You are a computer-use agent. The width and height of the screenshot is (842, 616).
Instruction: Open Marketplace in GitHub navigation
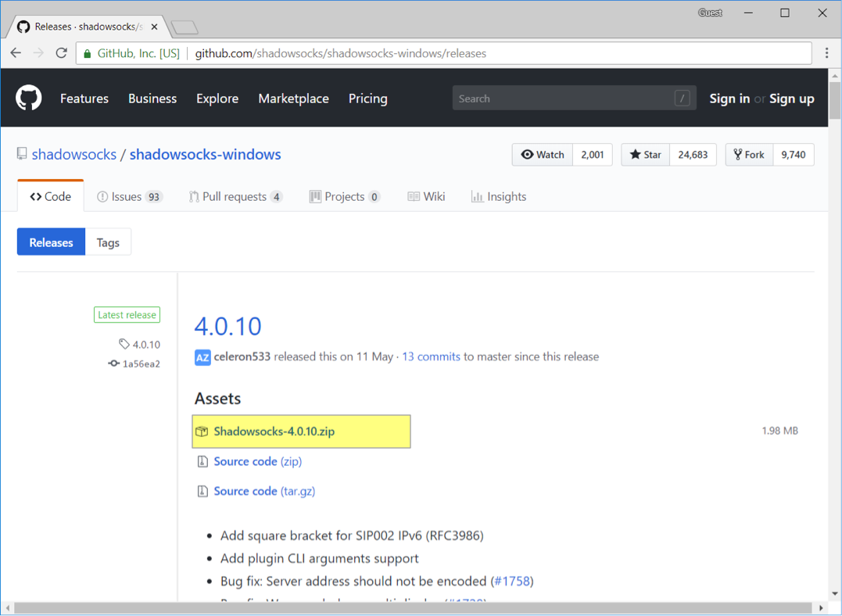(x=294, y=98)
